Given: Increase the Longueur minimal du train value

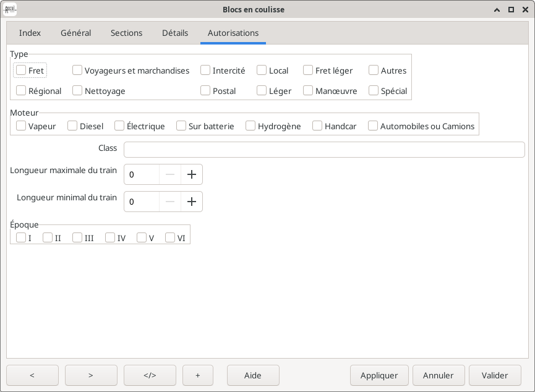Looking at the screenshot, I should click(x=192, y=202).
